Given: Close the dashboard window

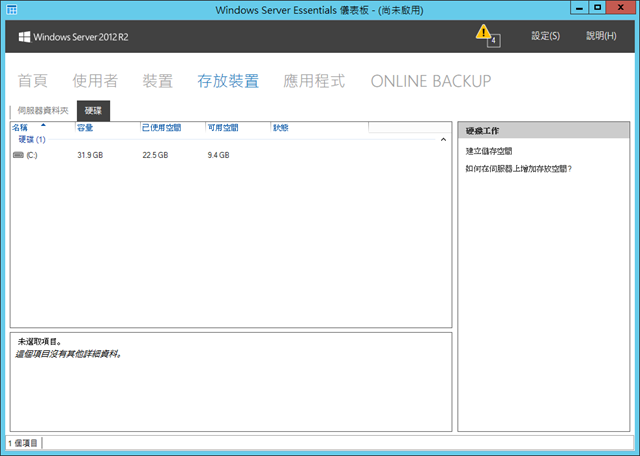Looking at the screenshot, I should pyautogui.click(x=620, y=7).
